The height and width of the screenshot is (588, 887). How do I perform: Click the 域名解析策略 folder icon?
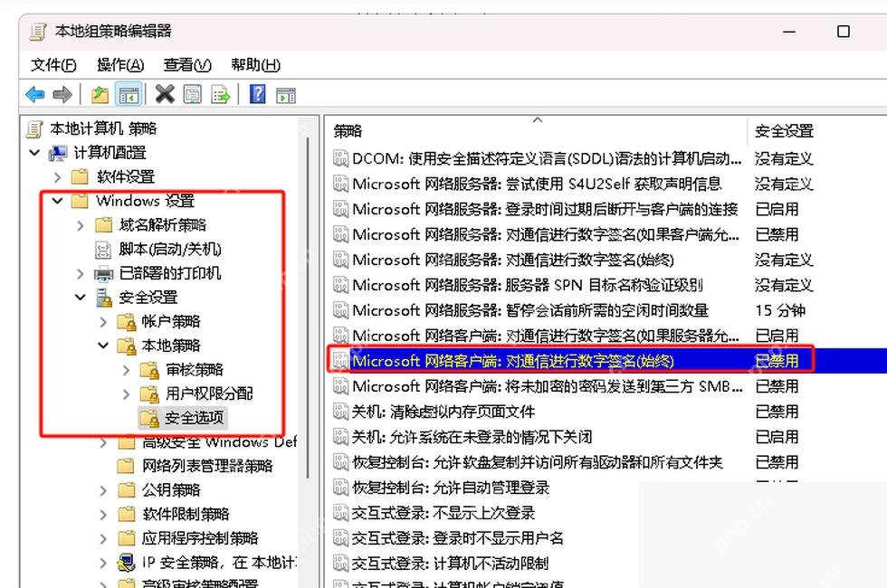pyautogui.click(x=103, y=225)
